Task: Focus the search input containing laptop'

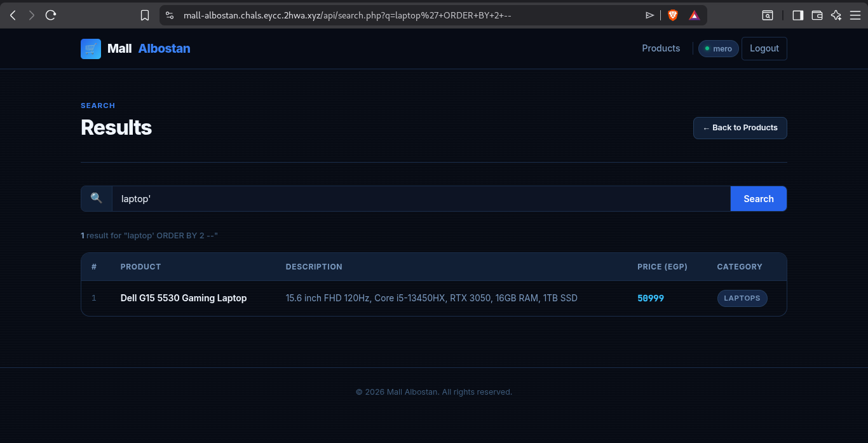Action: [x=421, y=199]
